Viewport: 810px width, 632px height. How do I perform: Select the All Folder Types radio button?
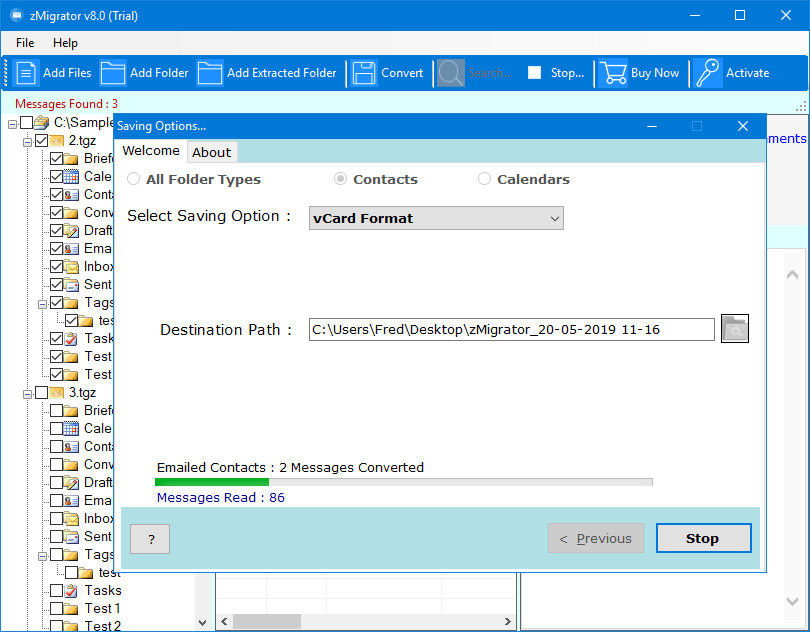tap(133, 179)
